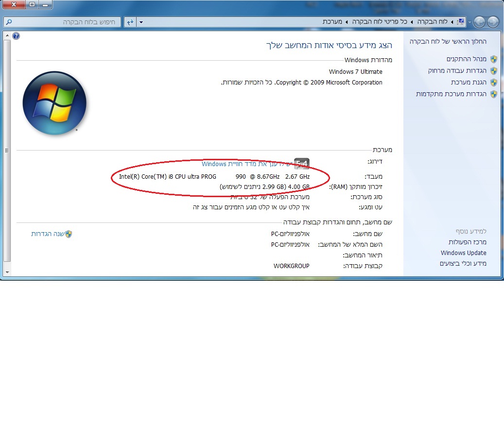The image size is (504, 441).
Task: Maximize the System window
Action: tap(32, 4)
